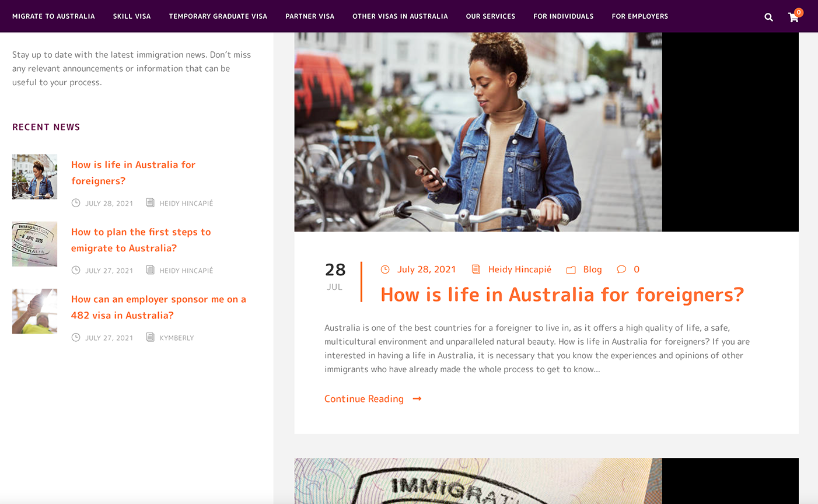Click the Continue Reading link

tap(364, 399)
